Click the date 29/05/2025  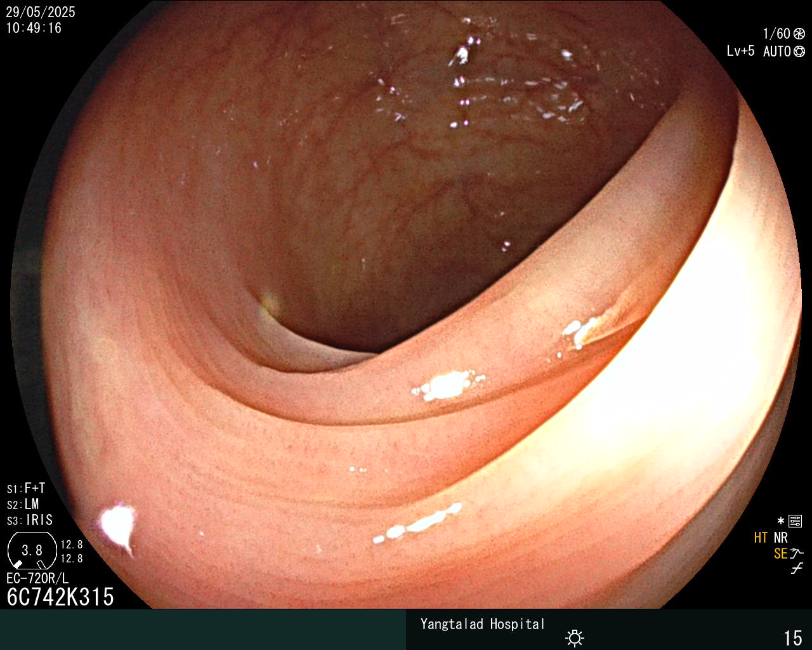(41, 12)
